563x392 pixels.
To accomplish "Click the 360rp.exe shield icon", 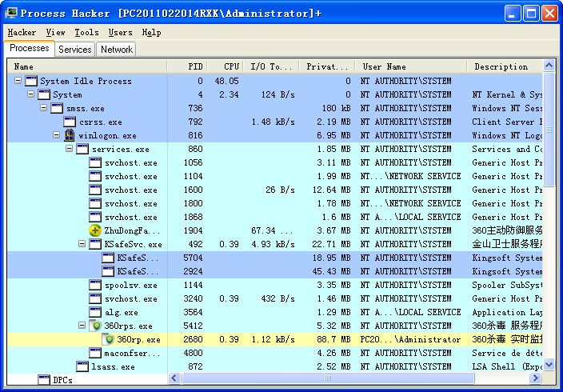I will click(x=108, y=339).
